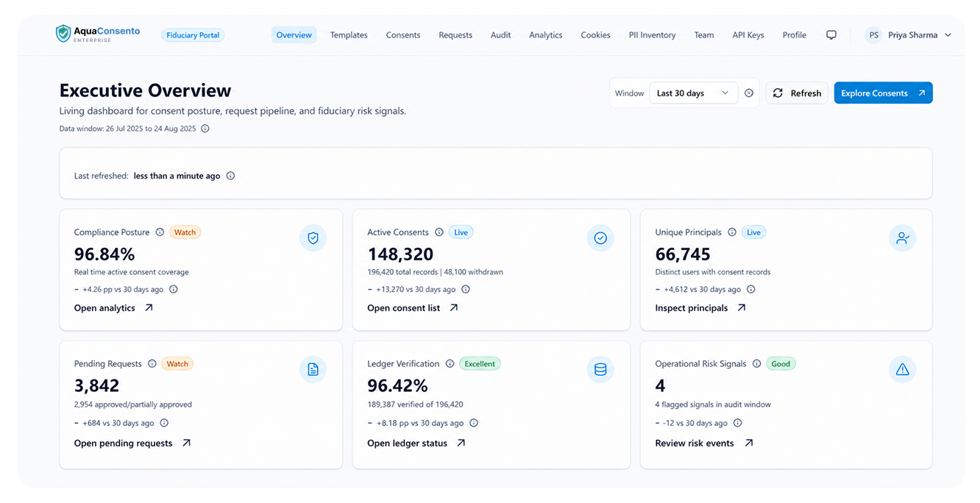Viewport: 980px width, 503px height.
Task: Follow the Open ledger status link
Action: tap(416, 443)
